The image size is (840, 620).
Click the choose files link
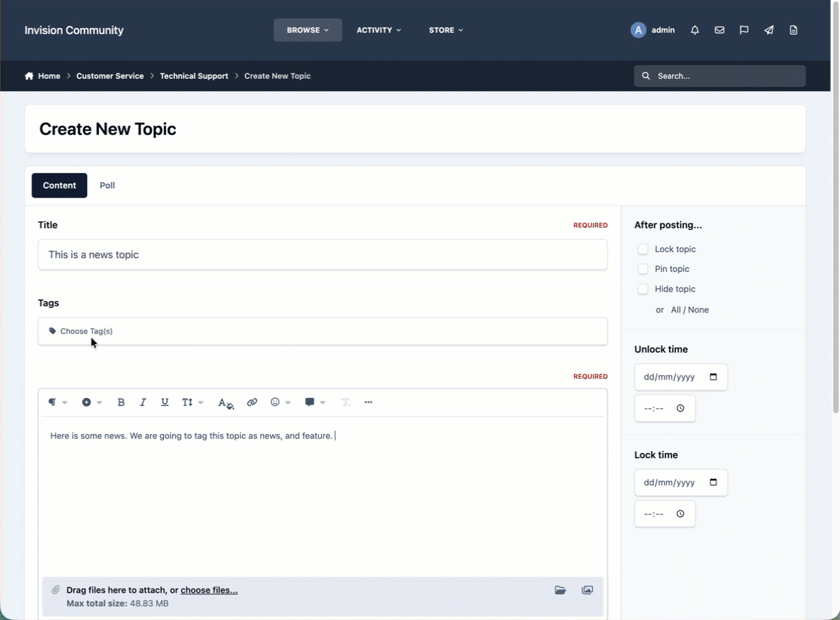[x=209, y=590]
